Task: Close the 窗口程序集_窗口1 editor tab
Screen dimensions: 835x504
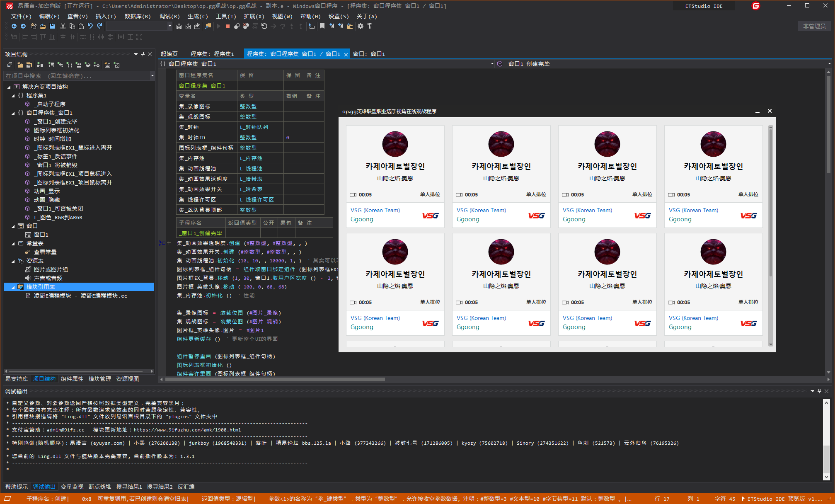Action: click(x=346, y=54)
